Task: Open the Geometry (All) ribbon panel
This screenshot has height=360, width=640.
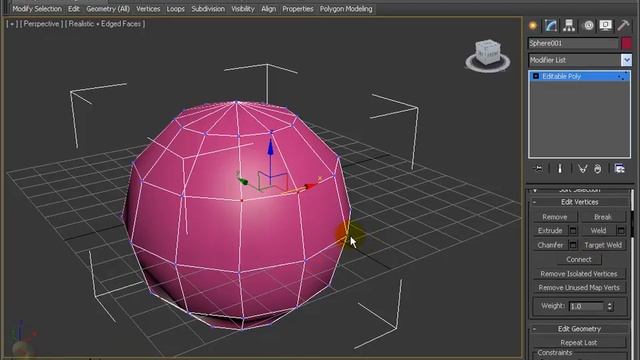Action: [x=108, y=9]
